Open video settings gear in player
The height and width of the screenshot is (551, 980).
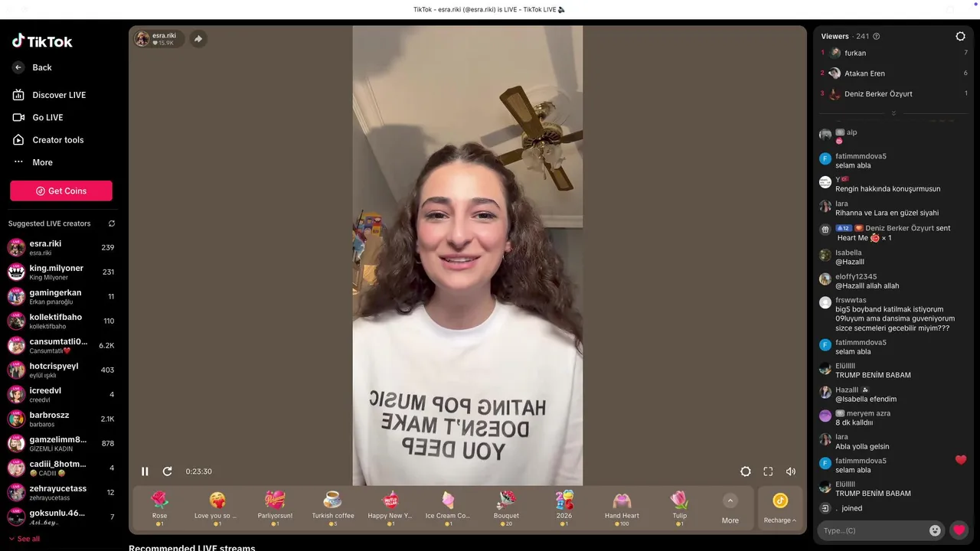click(746, 471)
